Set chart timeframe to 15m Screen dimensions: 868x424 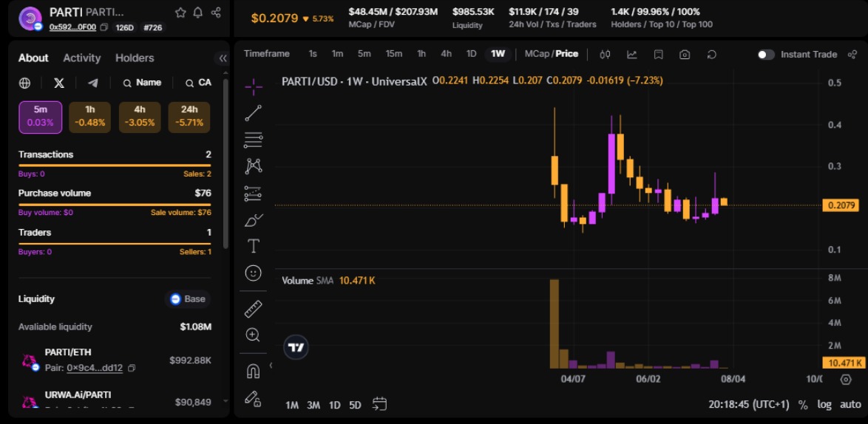(x=393, y=54)
